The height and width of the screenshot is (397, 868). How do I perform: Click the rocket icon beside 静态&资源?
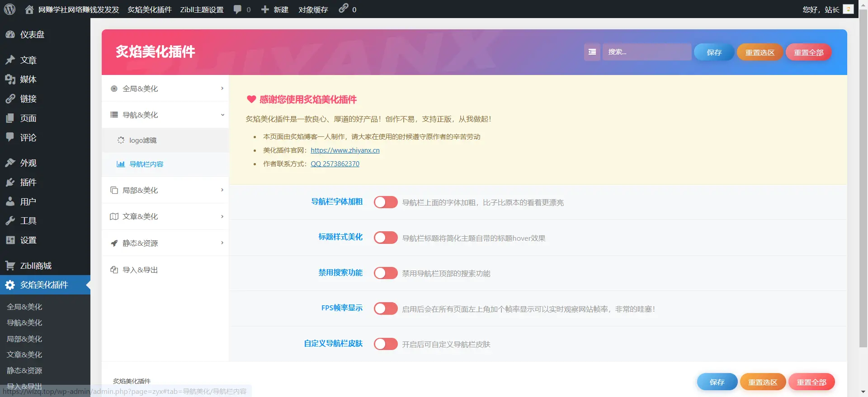pos(114,243)
